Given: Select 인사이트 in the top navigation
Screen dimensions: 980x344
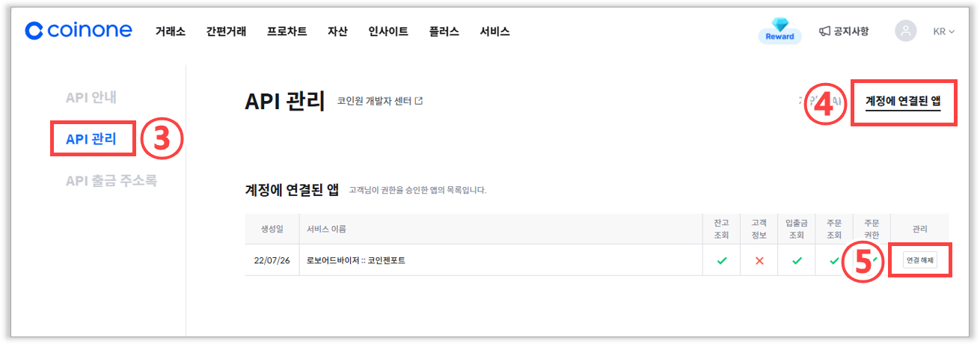Looking at the screenshot, I should click(x=388, y=31).
